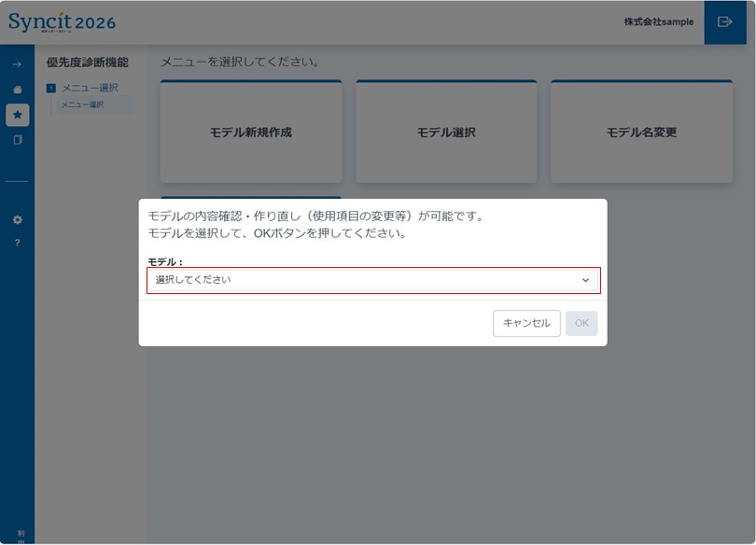Click the Syncit 2026 logo
The height and width of the screenshot is (545, 756).
(63, 21)
